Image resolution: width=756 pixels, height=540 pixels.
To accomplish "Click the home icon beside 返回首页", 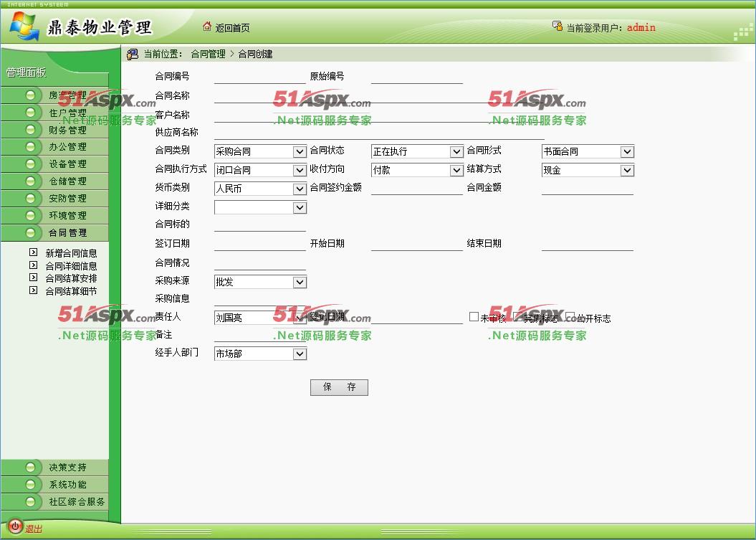I will 207,27.
